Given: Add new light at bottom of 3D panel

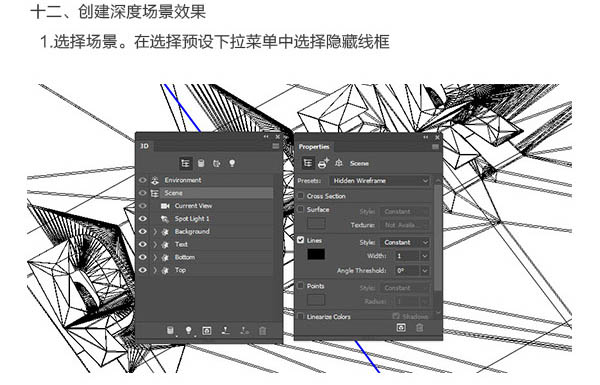Looking at the screenshot, I should coord(188,331).
